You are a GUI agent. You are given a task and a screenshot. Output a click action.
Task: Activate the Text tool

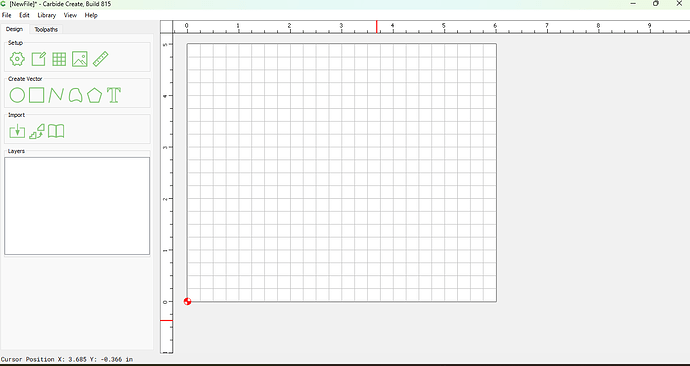click(x=114, y=95)
